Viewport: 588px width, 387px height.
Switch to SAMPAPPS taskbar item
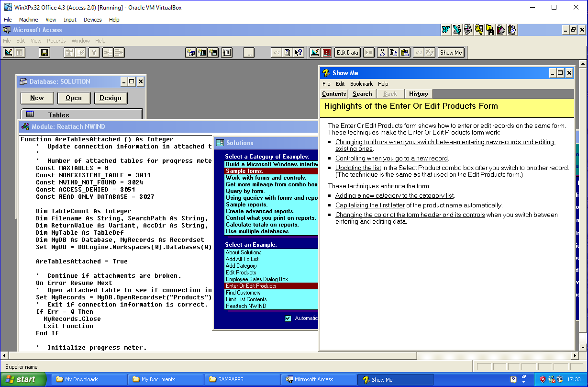[x=243, y=379]
